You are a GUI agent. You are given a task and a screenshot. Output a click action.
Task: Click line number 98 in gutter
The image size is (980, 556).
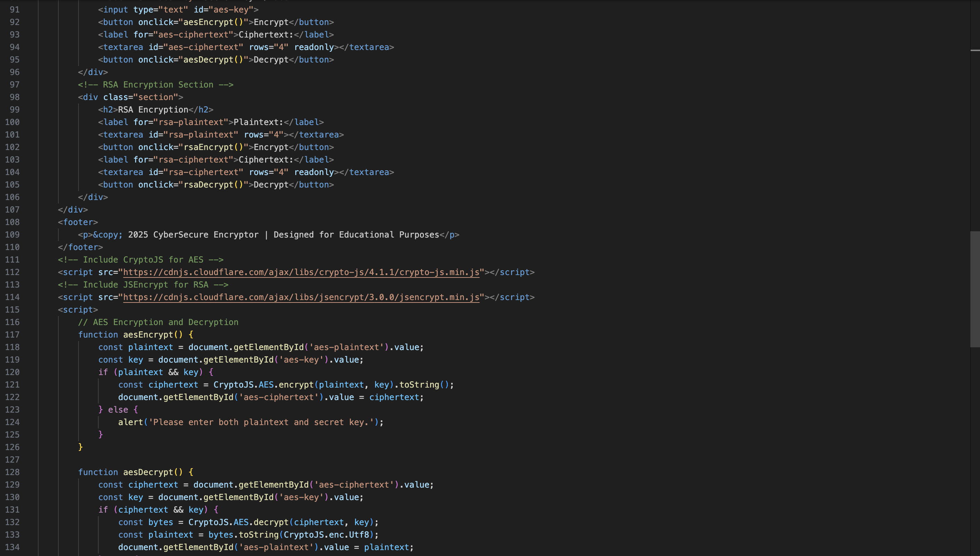[15, 97]
